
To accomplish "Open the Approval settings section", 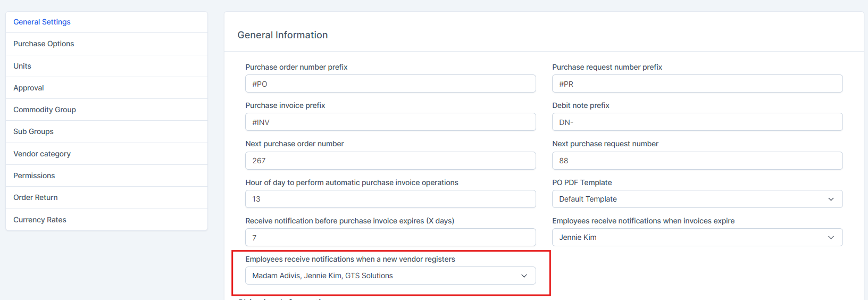I will (x=29, y=88).
